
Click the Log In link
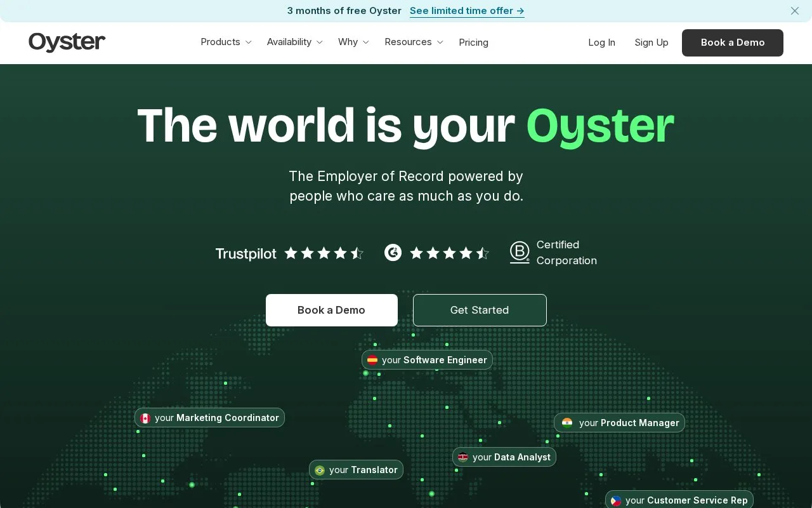click(601, 43)
